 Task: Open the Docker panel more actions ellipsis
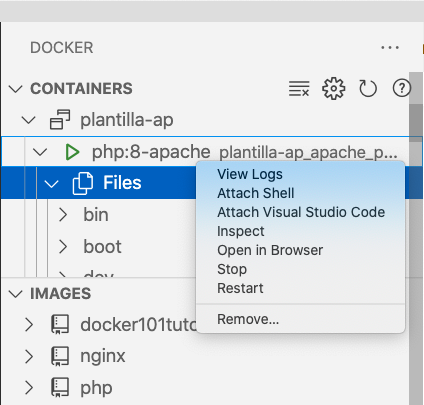pyautogui.click(x=390, y=48)
